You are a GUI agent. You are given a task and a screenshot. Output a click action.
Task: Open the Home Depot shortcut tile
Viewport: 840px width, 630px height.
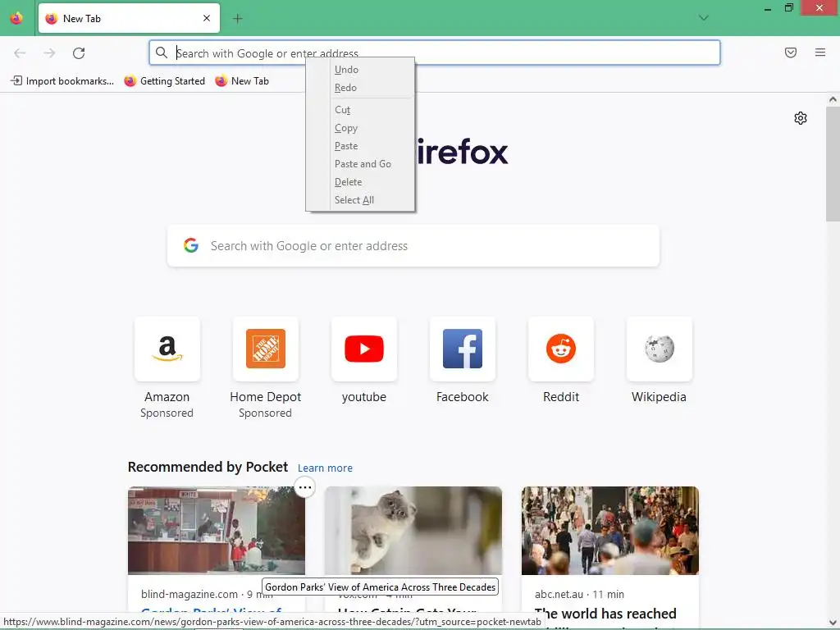(x=266, y=349)
